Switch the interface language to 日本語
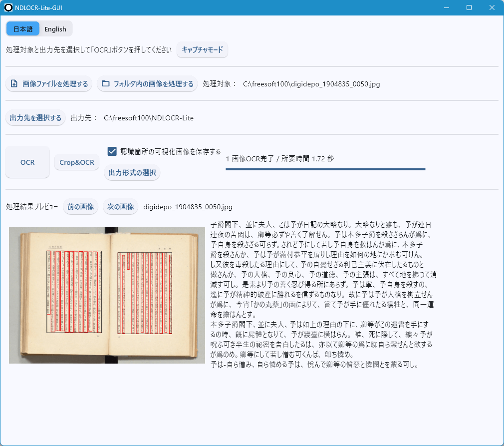 tap(23, 29)
